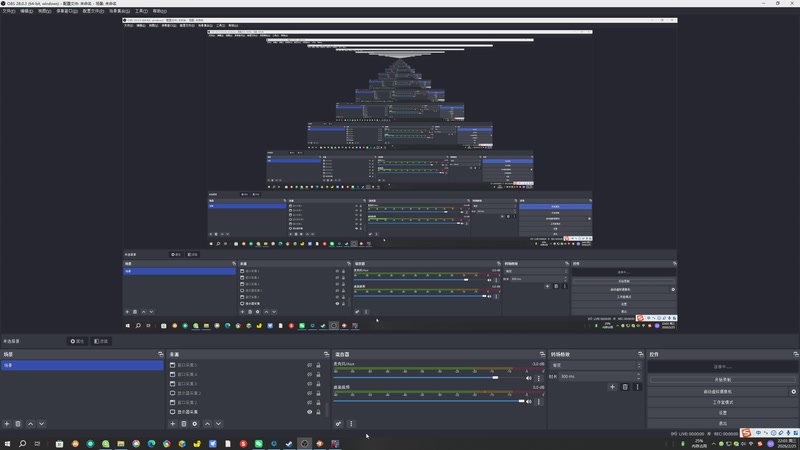Open Task View on the taskbar
This screenshot has height=450, width=800.
pos(37,443)
